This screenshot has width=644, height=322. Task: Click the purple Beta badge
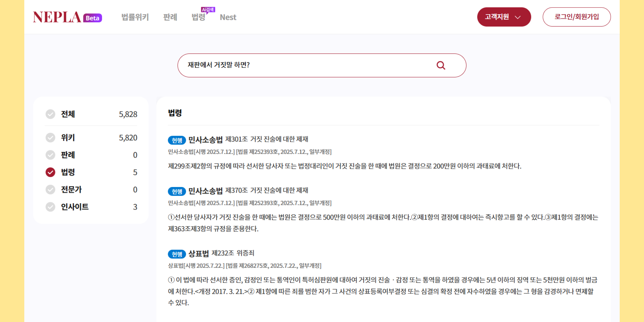pyautogui.click(x=92, y=18)
